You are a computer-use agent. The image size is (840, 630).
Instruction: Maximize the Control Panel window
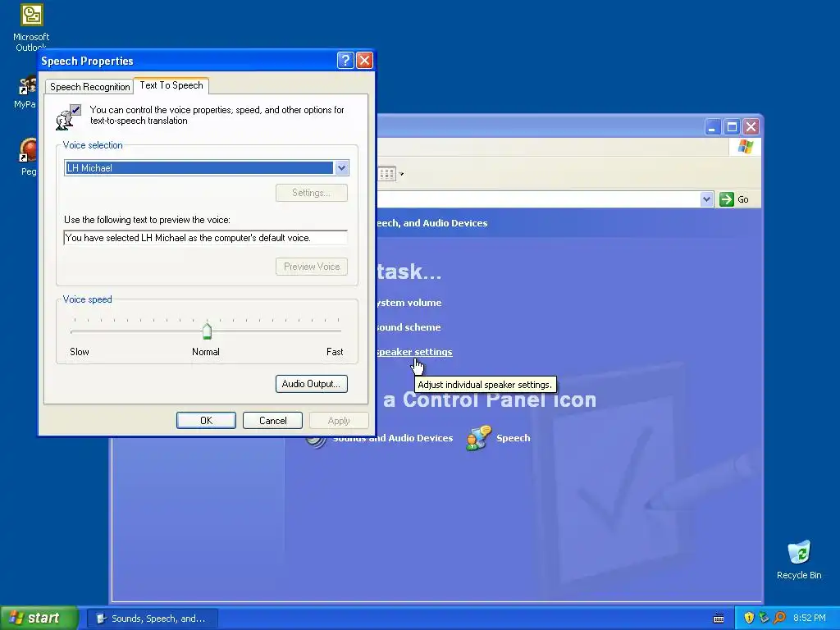coord(732,127)
